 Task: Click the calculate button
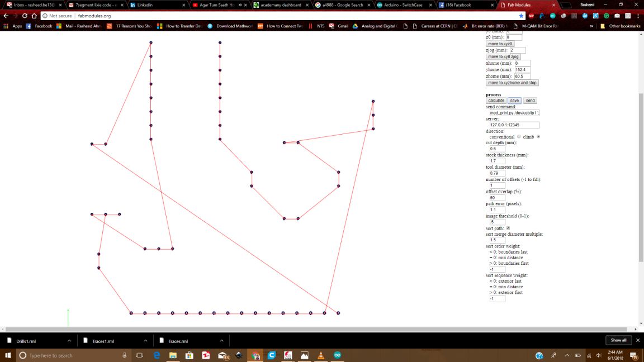pos(496,101)
